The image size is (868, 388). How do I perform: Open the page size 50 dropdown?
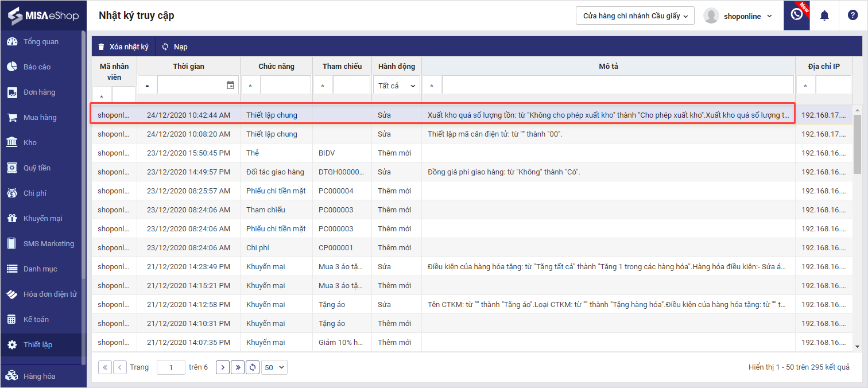coord(274,367)
